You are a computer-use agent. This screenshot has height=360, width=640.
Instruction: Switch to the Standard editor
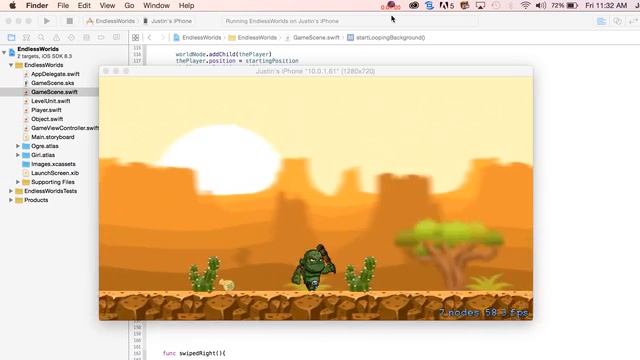[x=601, y=21]
